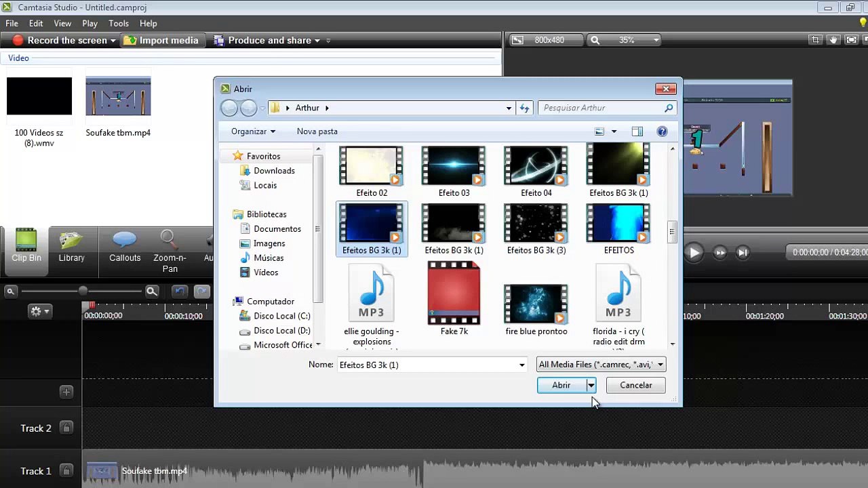The image size is (868, 488).
Task: Open the Callouts tab
Action: click(x=125, y=246)
